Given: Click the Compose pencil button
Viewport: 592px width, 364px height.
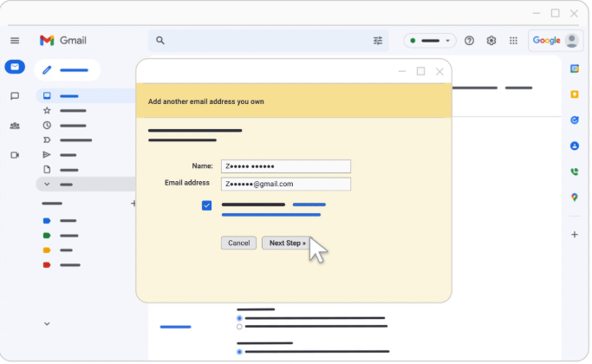Looking at the screenshot, I should pos(68,70).
